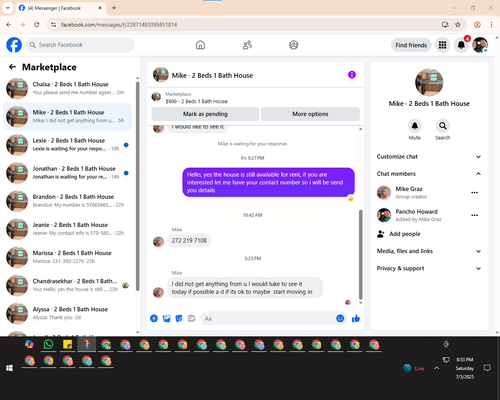Select the Messenger | Facebook browser tab
The image size is (500, 400).
click(61, 8)
